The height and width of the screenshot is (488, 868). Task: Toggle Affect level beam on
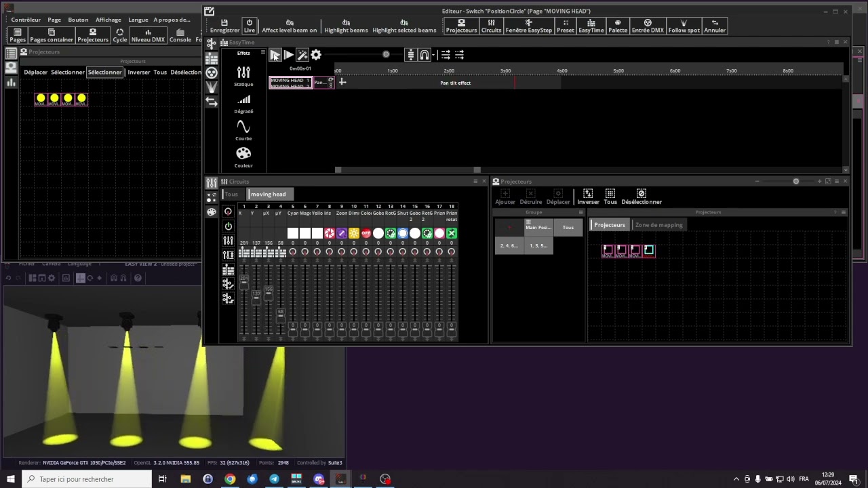coord(289,26)
